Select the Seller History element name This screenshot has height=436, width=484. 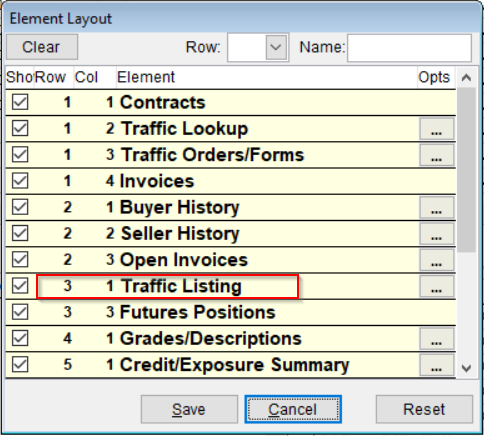180,234
